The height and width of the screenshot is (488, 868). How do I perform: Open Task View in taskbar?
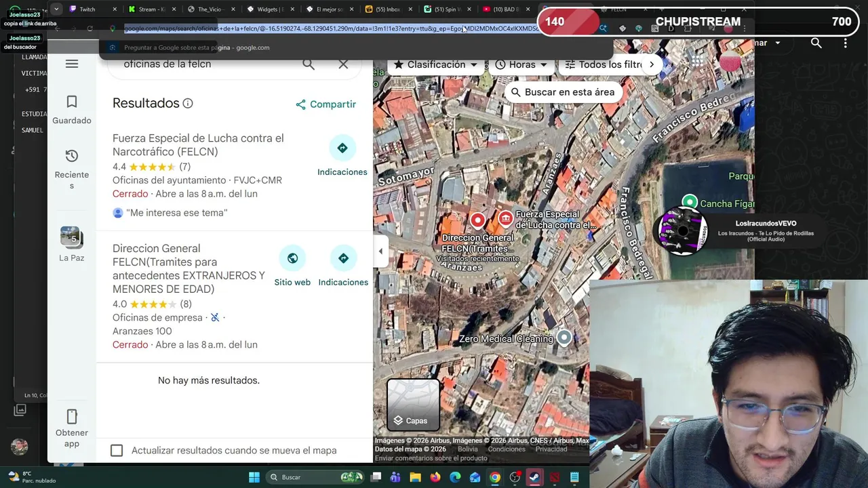pos(376,477)
